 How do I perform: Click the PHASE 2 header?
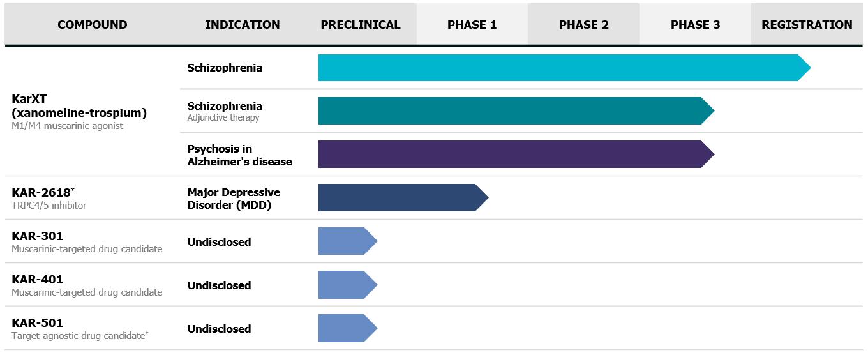pos(584,25)
